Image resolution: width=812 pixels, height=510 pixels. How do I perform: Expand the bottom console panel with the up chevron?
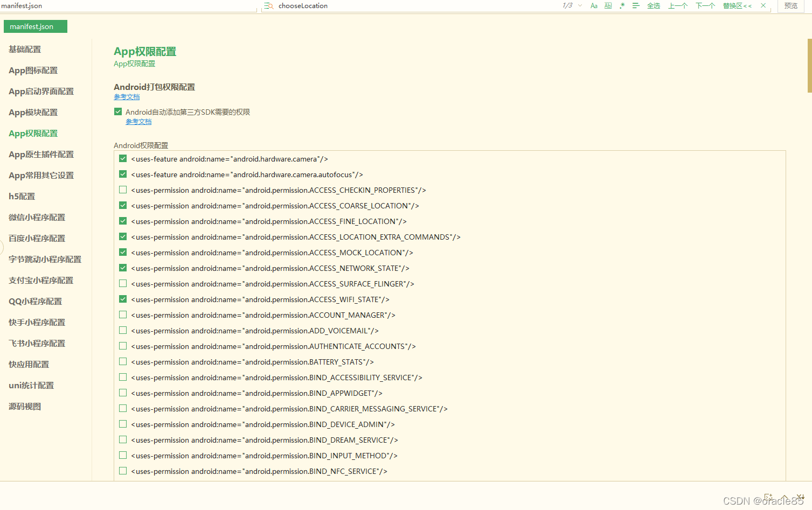785,497
